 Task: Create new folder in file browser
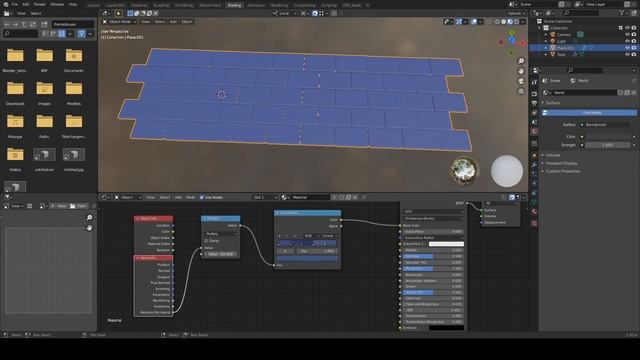click(x=44, y=24)
